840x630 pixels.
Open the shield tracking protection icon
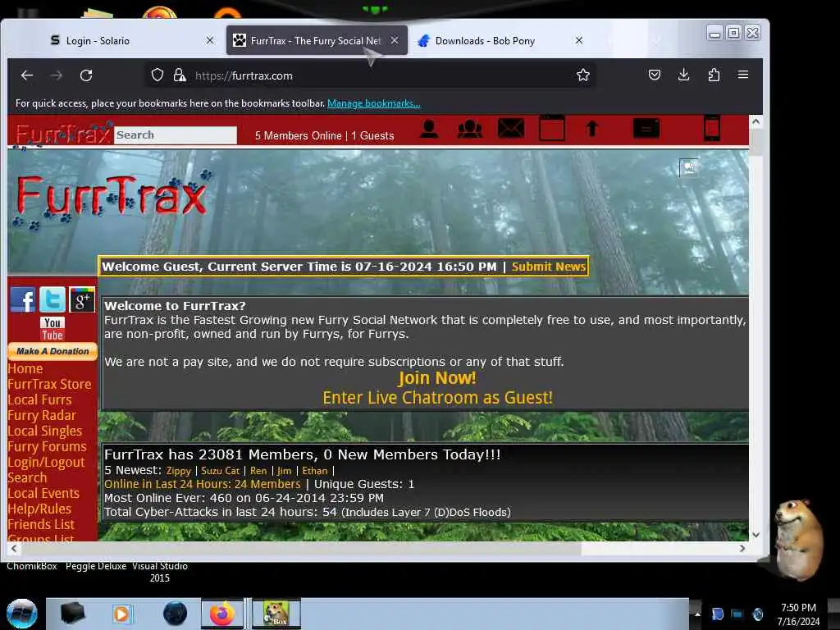(157, 75)
